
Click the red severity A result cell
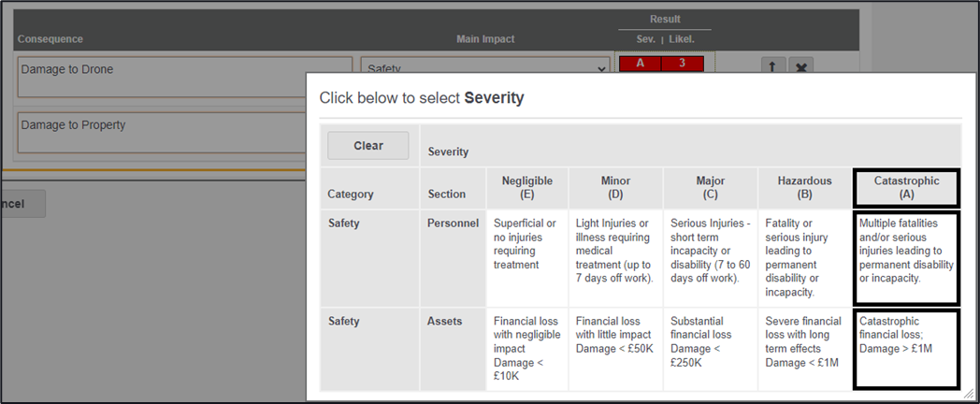click(x=641, y=64)
